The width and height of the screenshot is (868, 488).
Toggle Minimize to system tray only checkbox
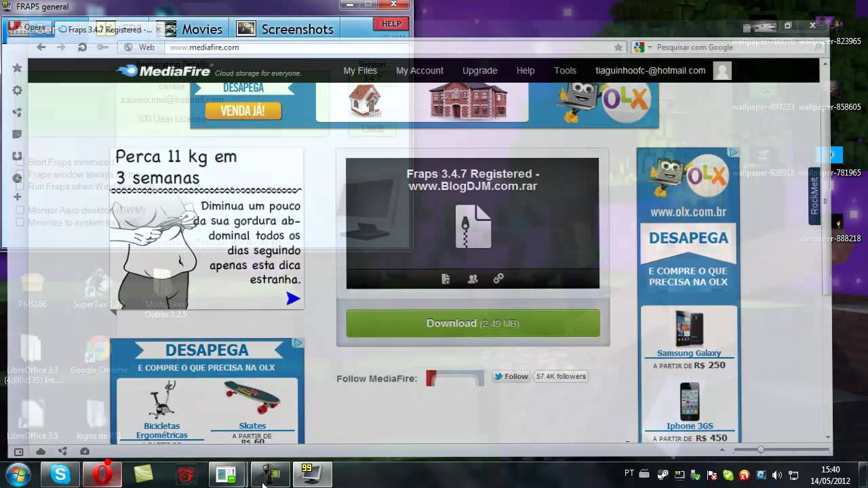coord(20,222)
